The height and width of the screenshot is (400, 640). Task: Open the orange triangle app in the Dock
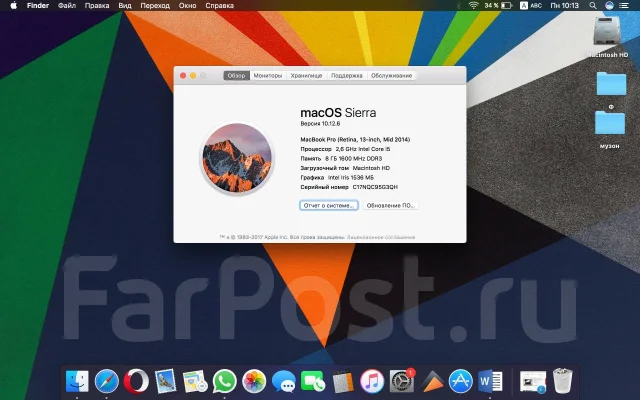click(432, 381)
